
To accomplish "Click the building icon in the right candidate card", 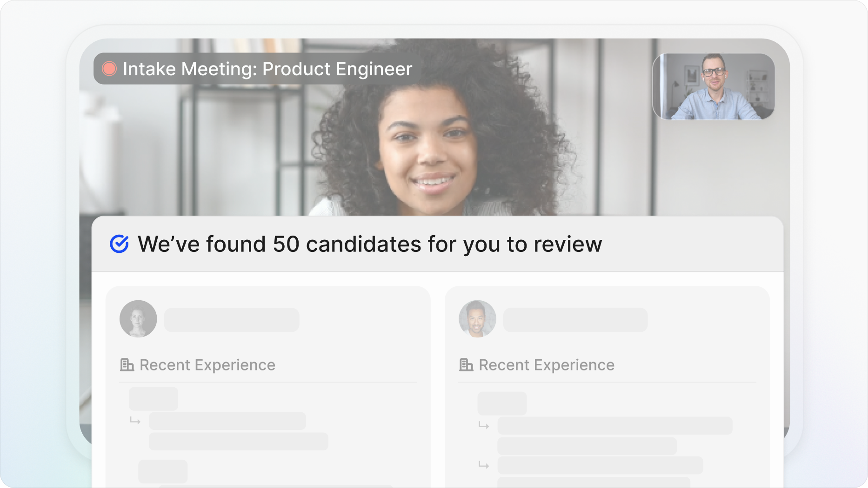I will [466, 365].
